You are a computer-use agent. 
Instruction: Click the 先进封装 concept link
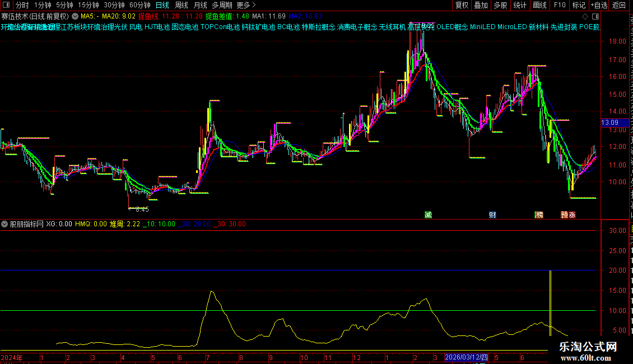point(564,27)
